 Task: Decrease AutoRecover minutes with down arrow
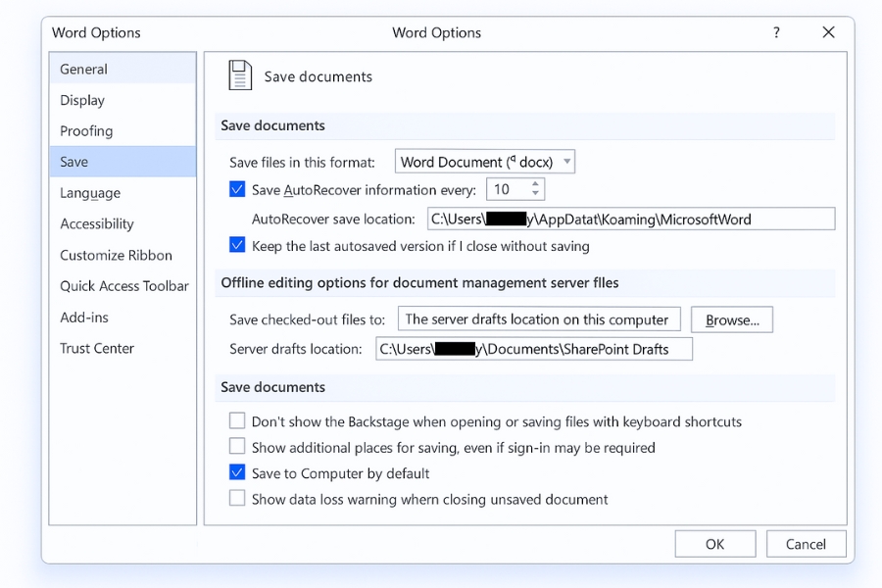pos(535,194)
